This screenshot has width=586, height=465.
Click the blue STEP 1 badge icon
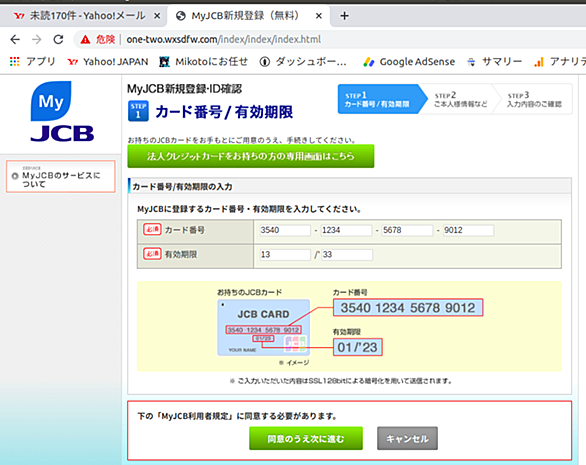(x=138, y=111)
